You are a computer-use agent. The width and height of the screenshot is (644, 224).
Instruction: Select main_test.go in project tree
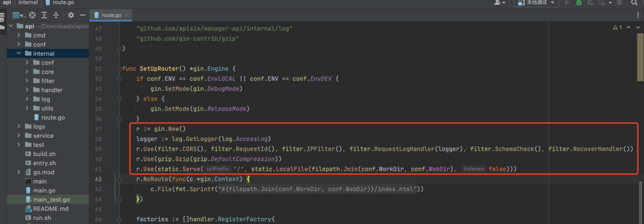pos(51,200)
